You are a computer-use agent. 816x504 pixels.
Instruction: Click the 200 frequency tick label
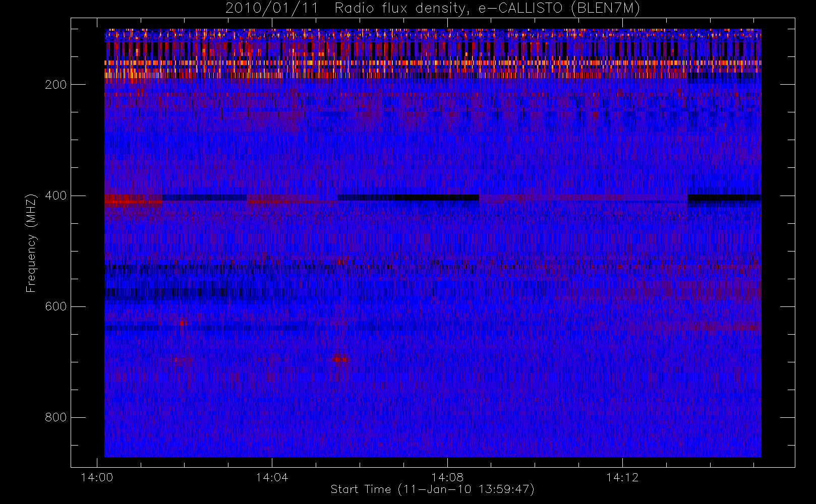[x=55, y=85]
